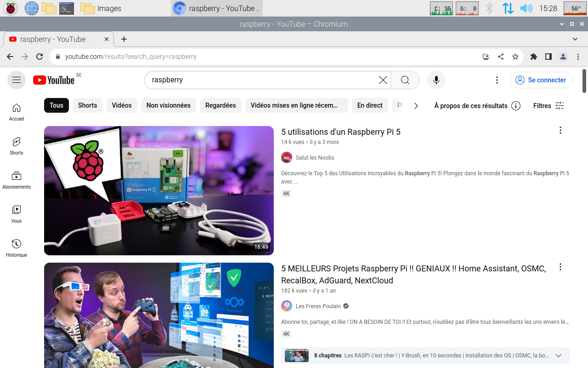Open Abonnements in the sidebar

click(x=17, y=180)
